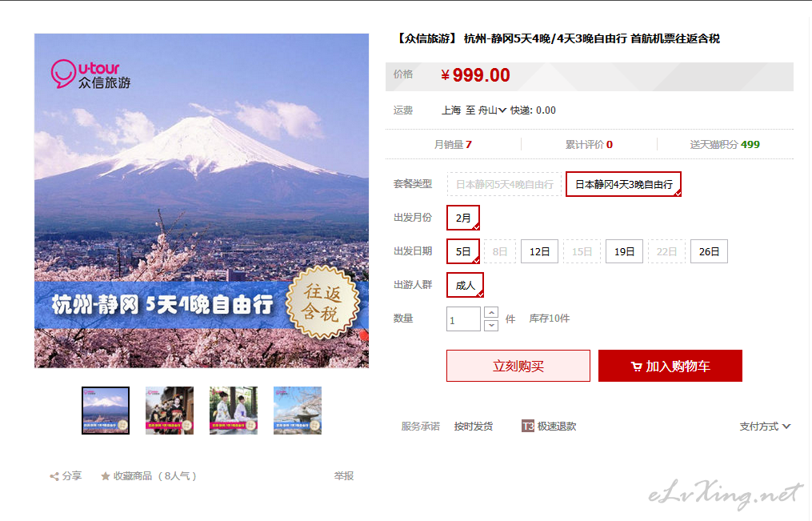Select the 19日 departure date
The width and height of the screenshot is (812, 521).
pos(624,251)
